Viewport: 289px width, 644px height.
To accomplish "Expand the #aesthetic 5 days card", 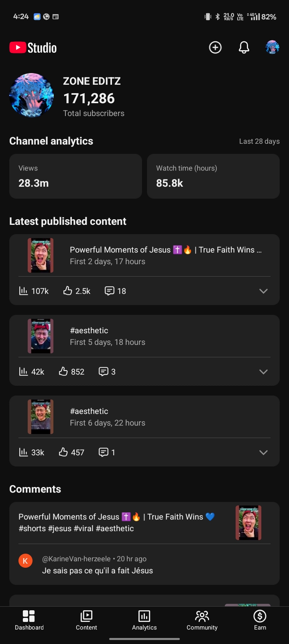I will click(263, 372).
